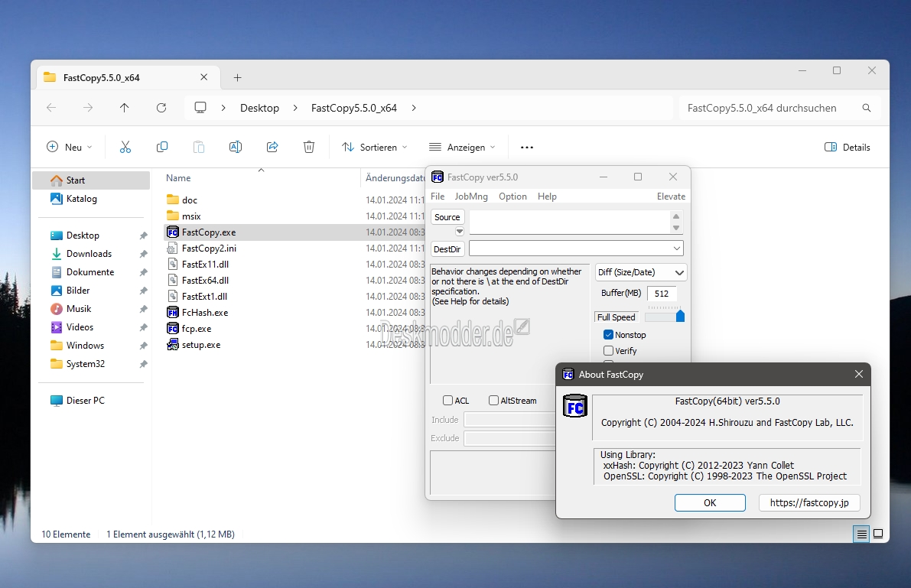Open the Sortieren dropdown
Viewport: 911px width, 588px height.
(375, 147)
